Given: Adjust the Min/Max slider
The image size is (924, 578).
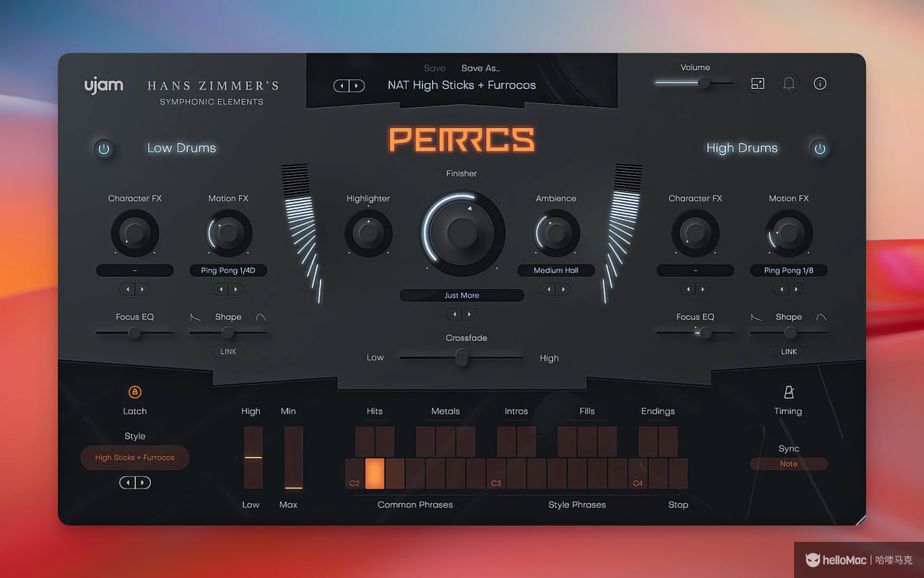Looking at the screenshot, I should point(294,457).
